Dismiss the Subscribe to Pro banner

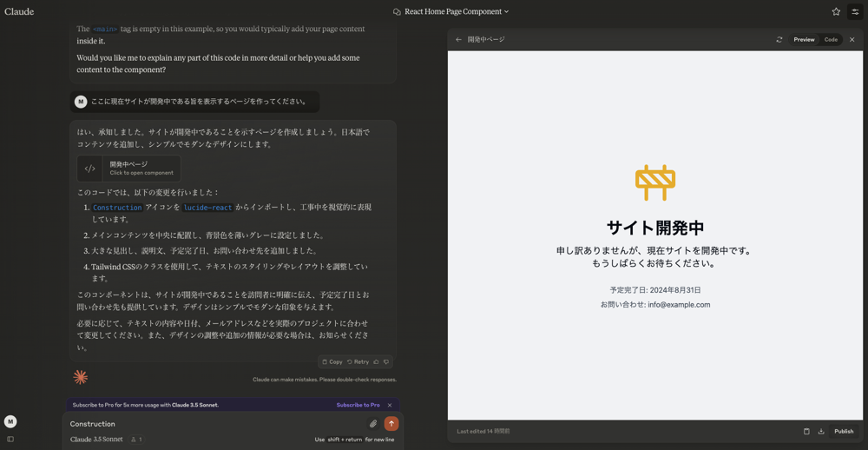(x=390, y=405)
